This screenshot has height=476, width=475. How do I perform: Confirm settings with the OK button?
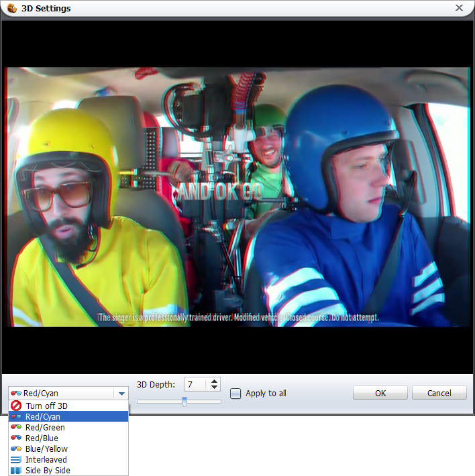point(380,393)
